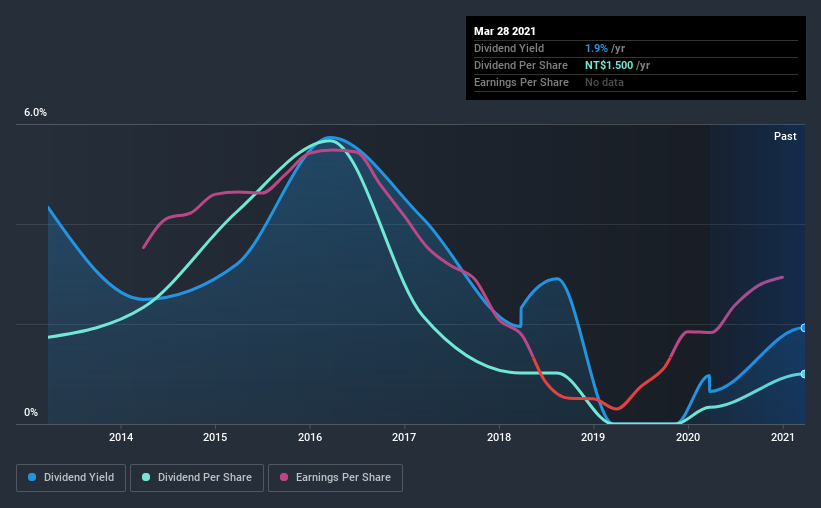Click the tooltip Dividend Per Share row label
The image size is (821, 508).
pos(520,65)
